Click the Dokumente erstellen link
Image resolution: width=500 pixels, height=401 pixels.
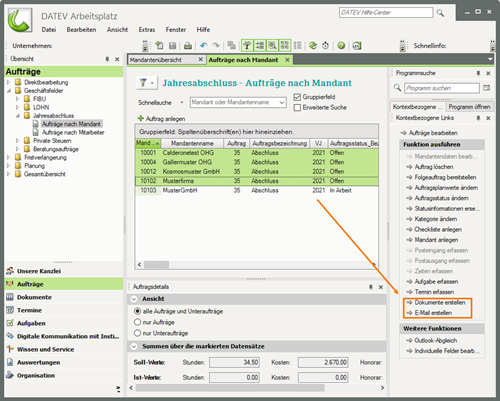[440, 302]
